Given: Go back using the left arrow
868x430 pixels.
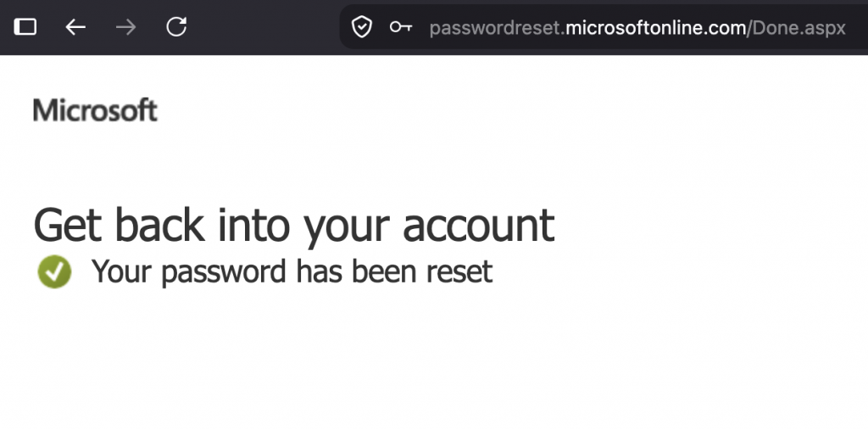Looking at the screenshot, I should tap(75, 26).
